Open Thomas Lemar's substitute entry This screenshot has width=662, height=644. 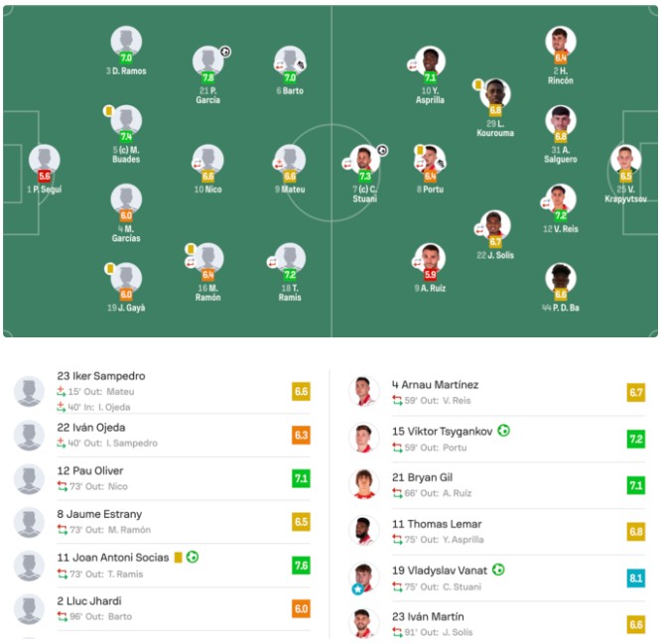pyautogui.click(x=437, y=524)
